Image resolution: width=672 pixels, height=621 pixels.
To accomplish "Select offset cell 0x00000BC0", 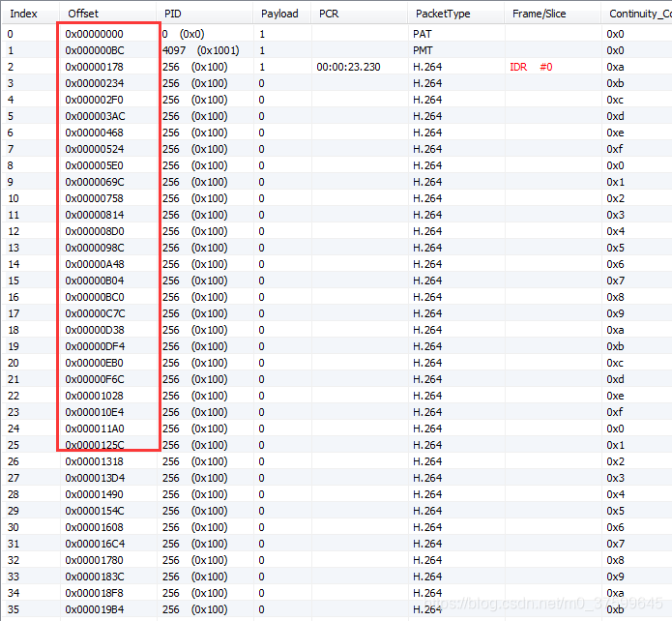I will [x=95, y=297].
